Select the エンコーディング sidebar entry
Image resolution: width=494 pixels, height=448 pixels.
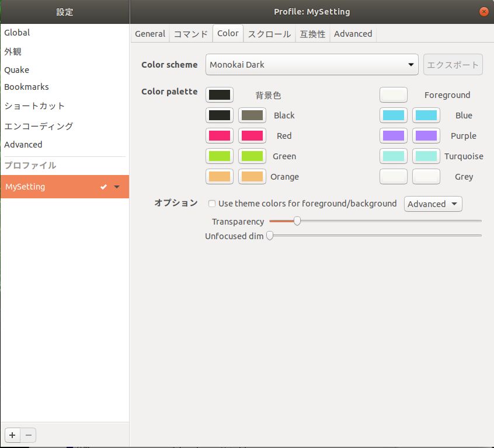[38, 125]
